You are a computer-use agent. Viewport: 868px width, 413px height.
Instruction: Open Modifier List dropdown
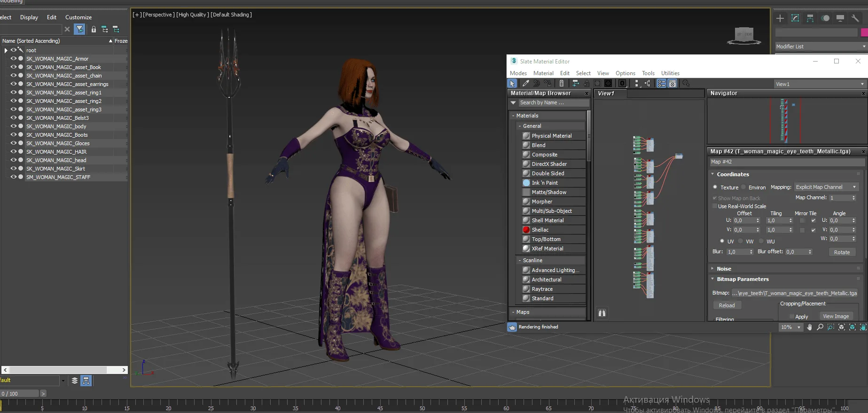click(x=821, y=47)
